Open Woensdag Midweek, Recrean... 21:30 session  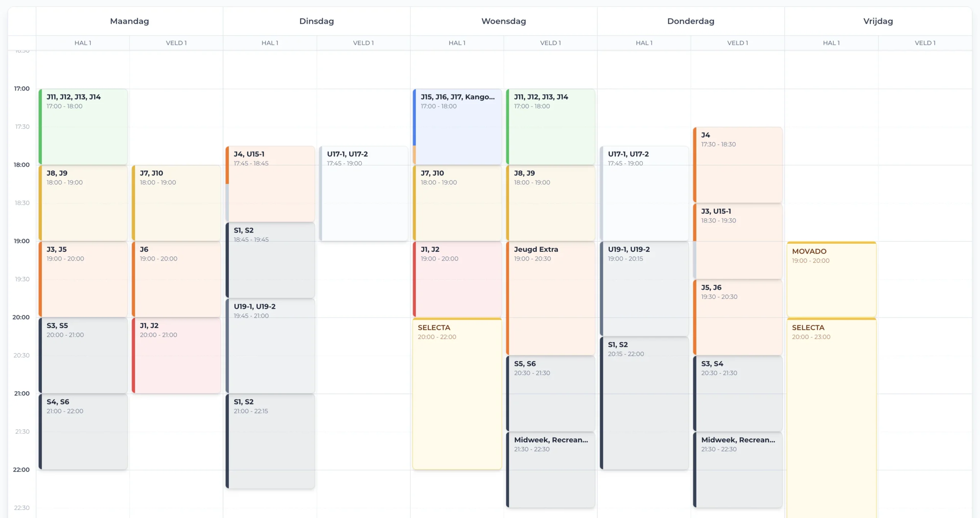550,469
